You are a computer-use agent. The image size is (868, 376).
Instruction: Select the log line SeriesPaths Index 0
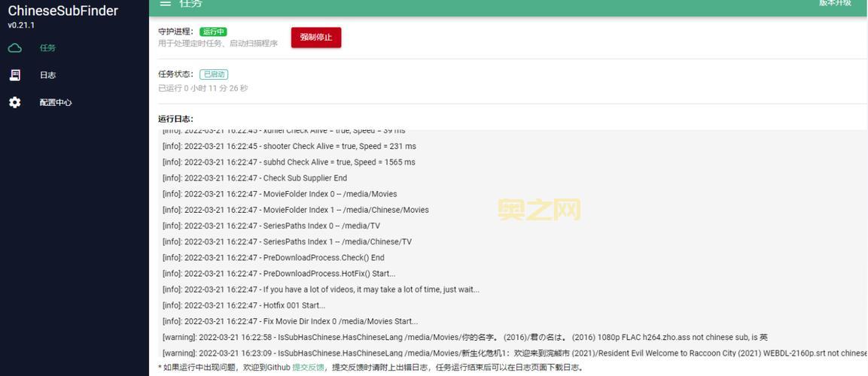271,226
